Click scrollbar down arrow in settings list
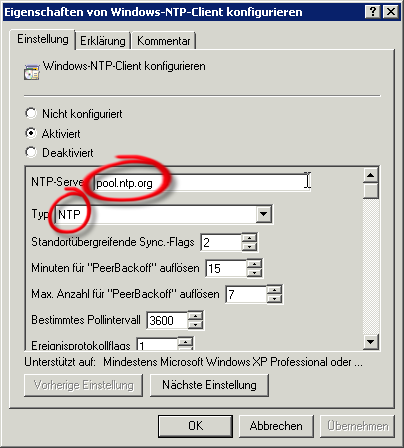 pyautogui.click(x=371, y=341)
